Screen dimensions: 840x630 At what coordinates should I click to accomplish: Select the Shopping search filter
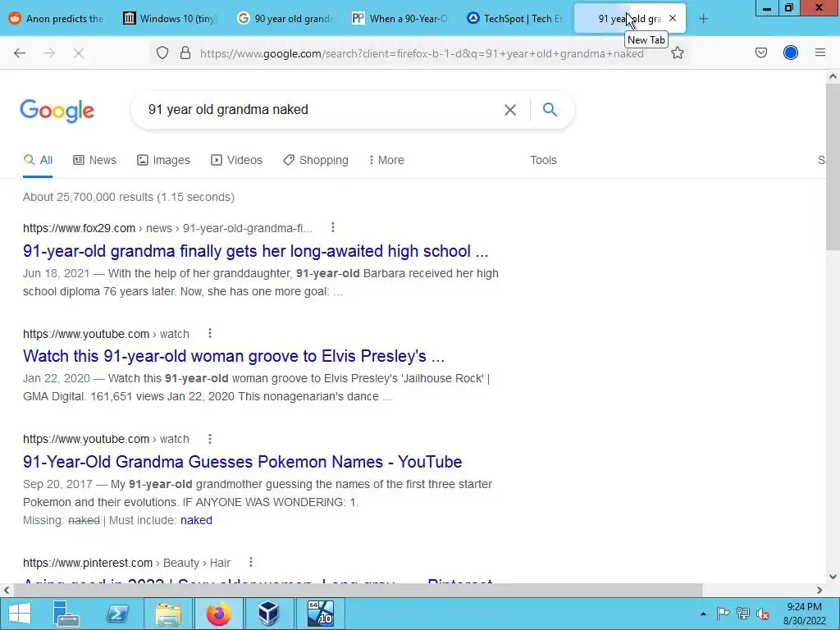(316, 160)
